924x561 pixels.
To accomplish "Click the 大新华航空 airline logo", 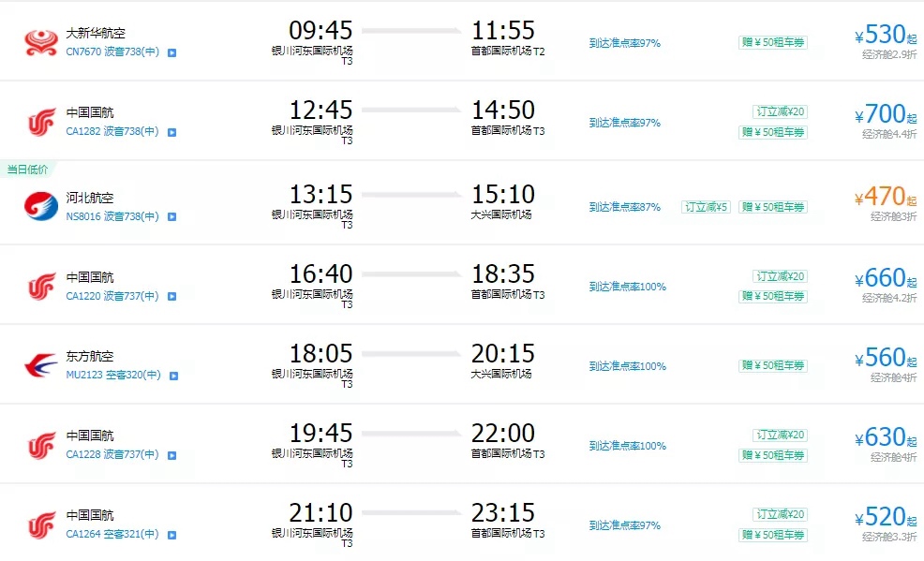I will pyautogui.click(x=41, y=41).
